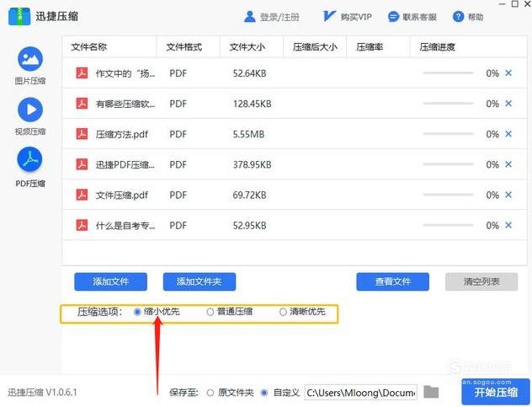This screenshot has width=532, height=407.
Task: Click the 帮助 question mark icon
Action: point(458,16)
